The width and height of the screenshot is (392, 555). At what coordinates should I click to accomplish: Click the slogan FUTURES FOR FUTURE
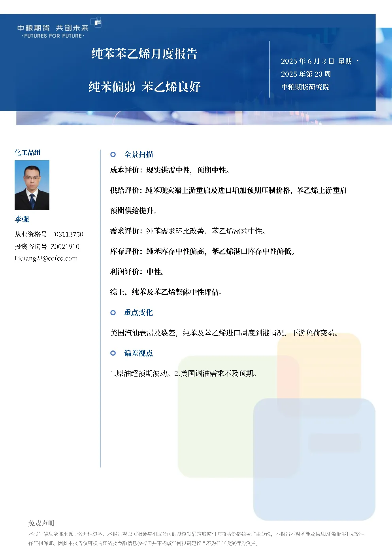coord(53,36)
